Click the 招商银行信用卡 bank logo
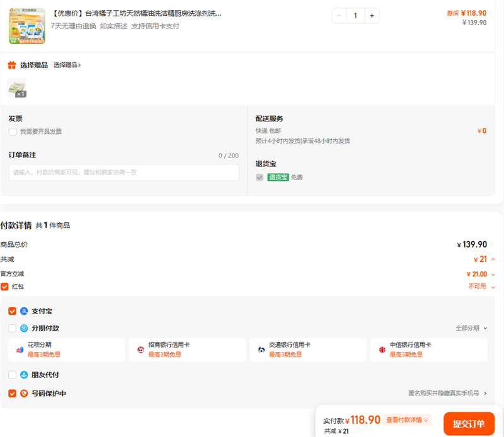 click(140, 349)
